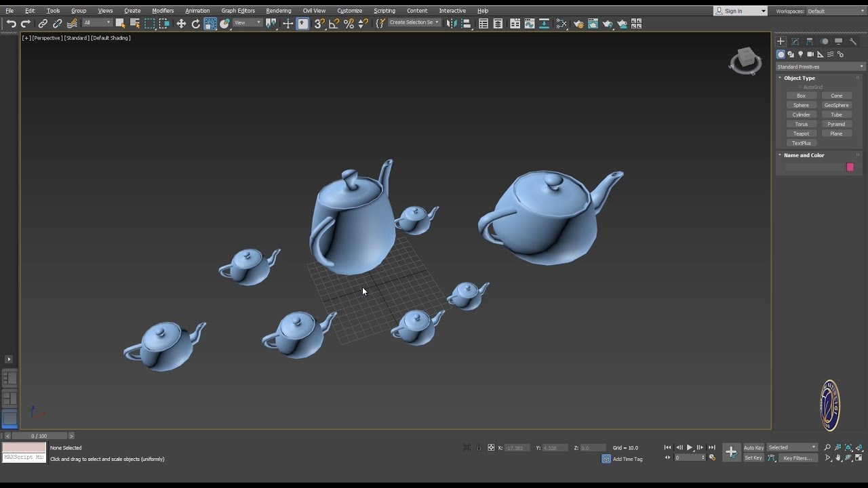Switch to the Utilities panel wrench icon
The width and height of the screenshot is (868, 488).
[853, 41]
